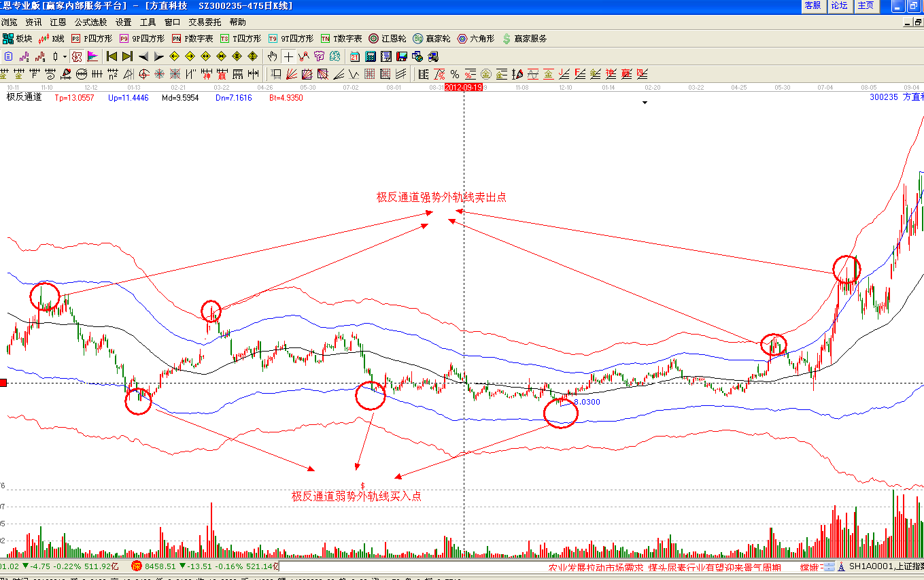Expand the small black triangle above chart

pyautogui.click(x=645, y=103)
